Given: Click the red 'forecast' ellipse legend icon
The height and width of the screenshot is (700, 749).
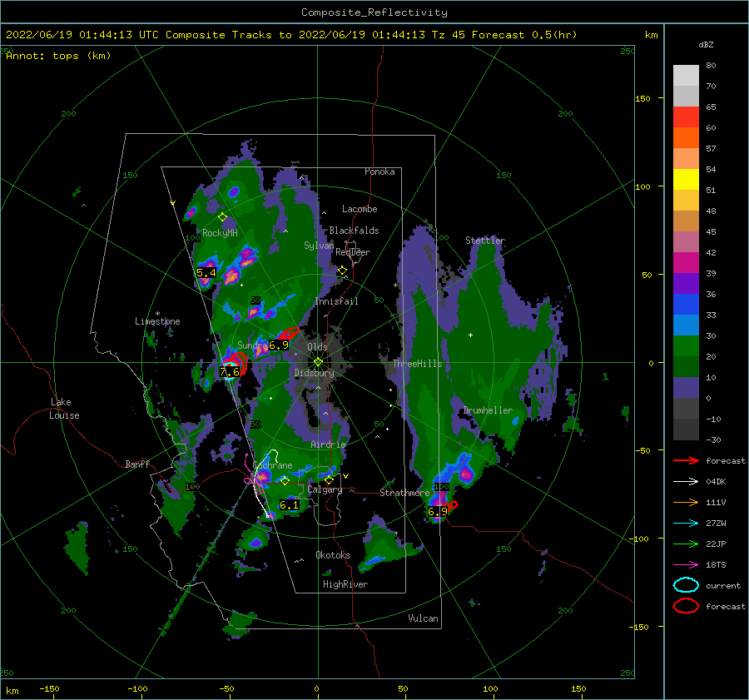Looking at the screenshot, I should pyautogui.click(x=686, y=606).
